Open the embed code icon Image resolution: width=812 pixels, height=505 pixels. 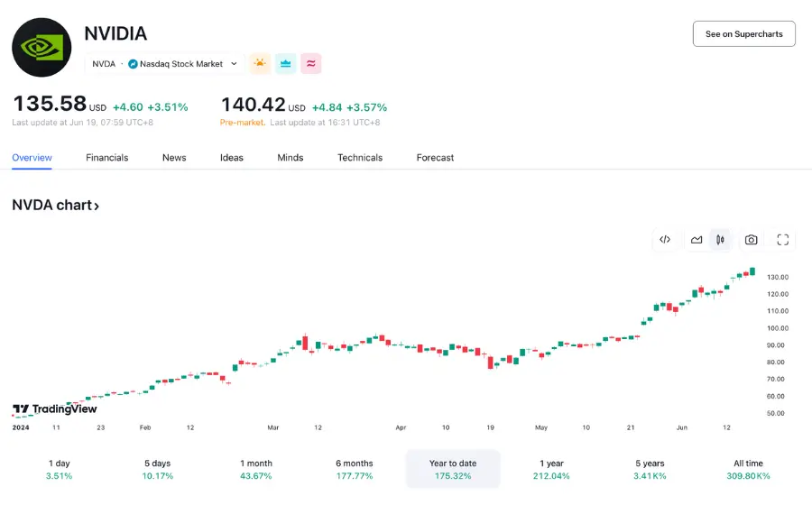[x=665, y=240]
